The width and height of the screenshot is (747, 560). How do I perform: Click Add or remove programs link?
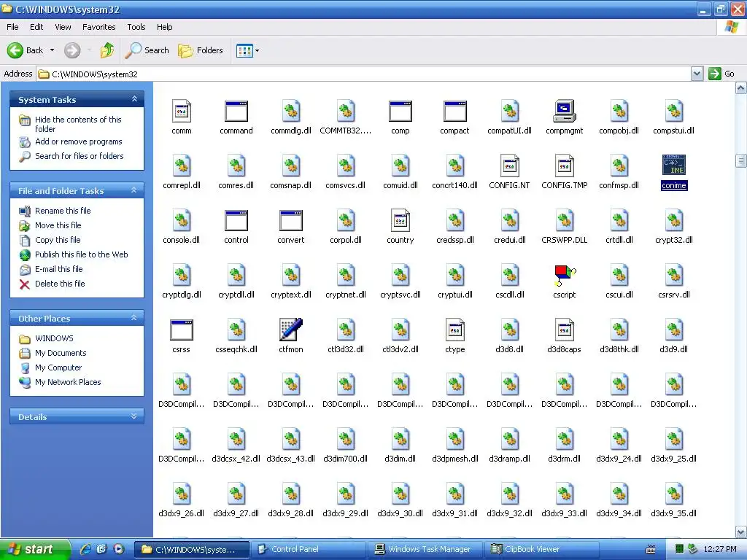pos(79,141)
